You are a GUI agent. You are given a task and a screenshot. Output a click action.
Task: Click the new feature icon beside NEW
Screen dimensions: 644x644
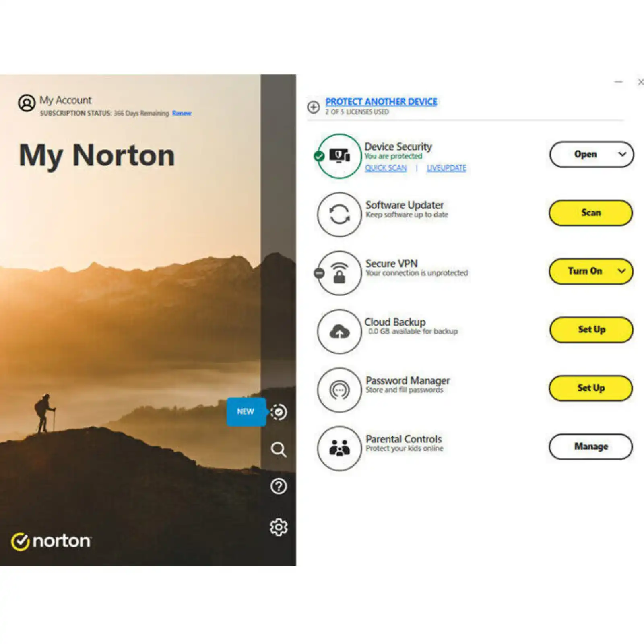[279, 412]
